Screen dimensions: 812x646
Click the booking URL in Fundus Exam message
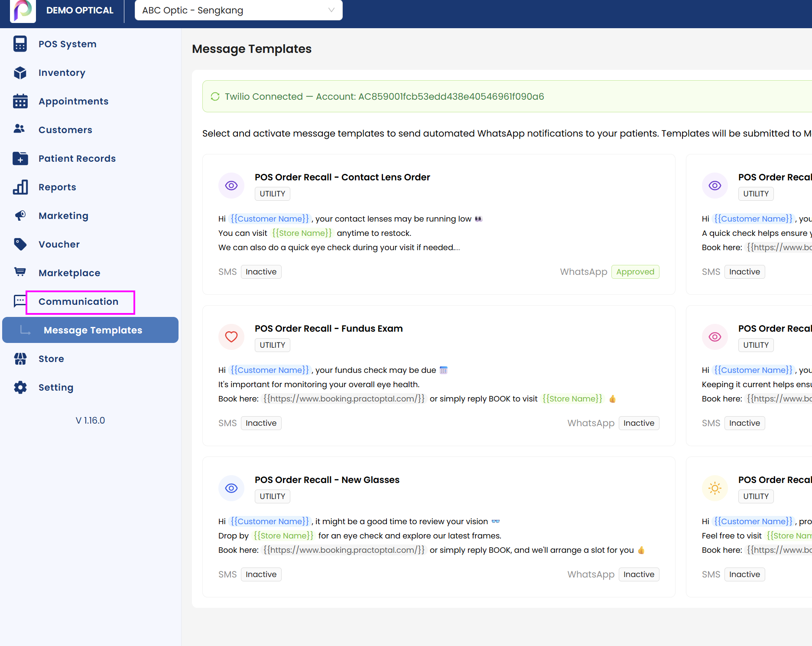pos(344,399)
